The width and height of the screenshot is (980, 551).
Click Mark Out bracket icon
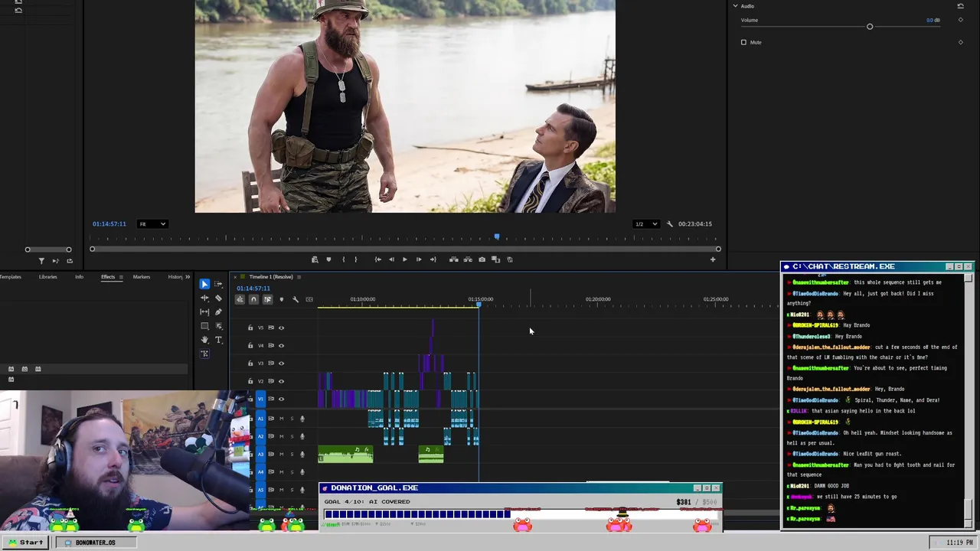[356, 259]
